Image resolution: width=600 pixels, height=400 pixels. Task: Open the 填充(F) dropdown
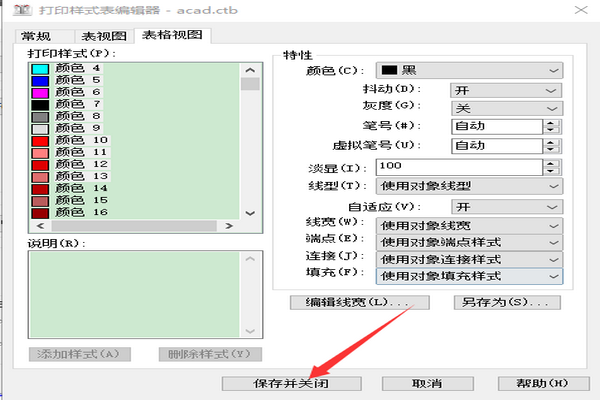tap(470, 276)
